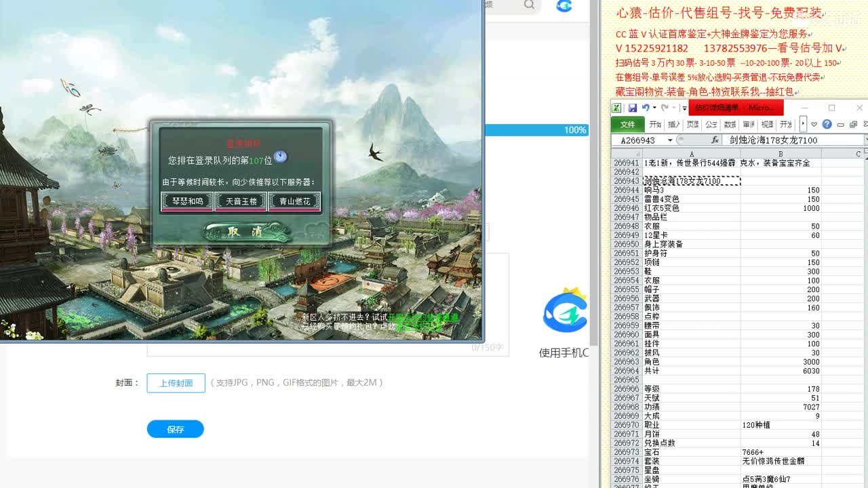Restore the workbook window inside Excel ribbon

click(x=853, y=125)
